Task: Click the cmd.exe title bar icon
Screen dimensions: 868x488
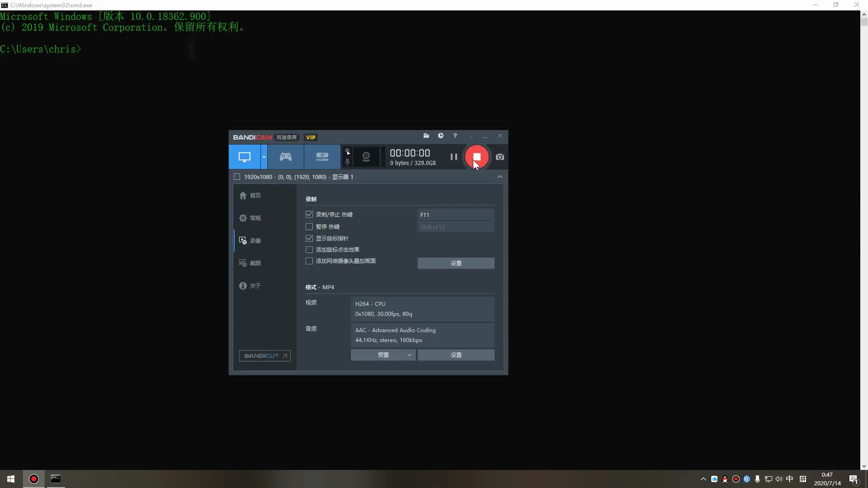Action: [5, 5]
